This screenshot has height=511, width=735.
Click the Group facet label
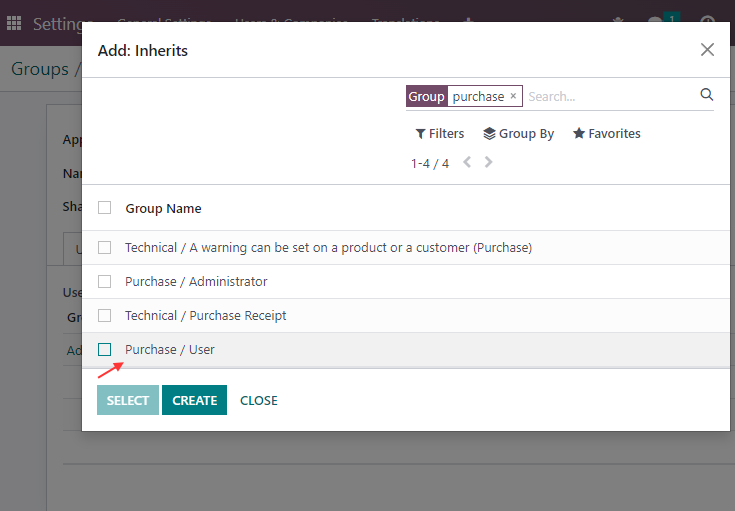click(426, 96)
